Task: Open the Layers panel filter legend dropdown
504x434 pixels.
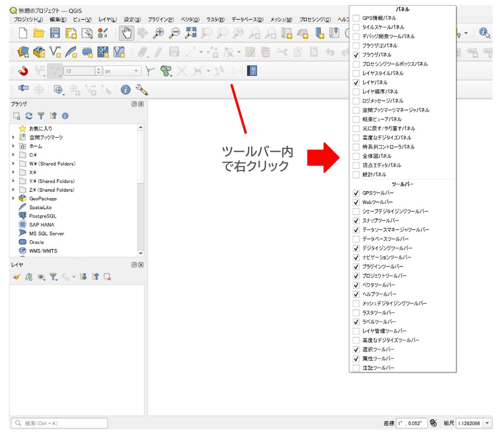Action: coord(54,277)
